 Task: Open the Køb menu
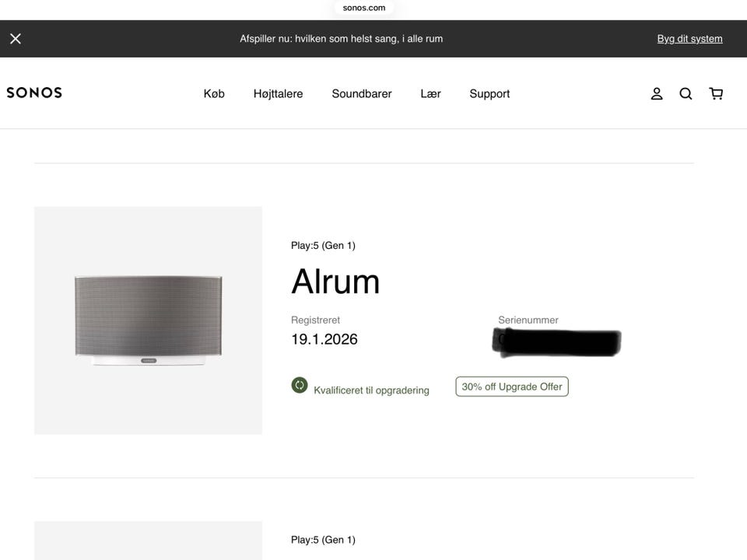214,94
